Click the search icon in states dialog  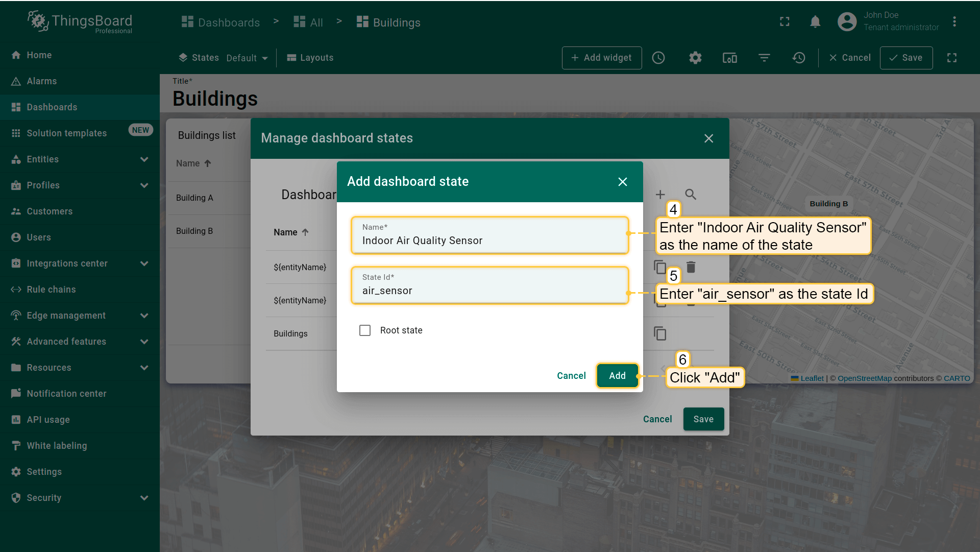pos(691,195)
